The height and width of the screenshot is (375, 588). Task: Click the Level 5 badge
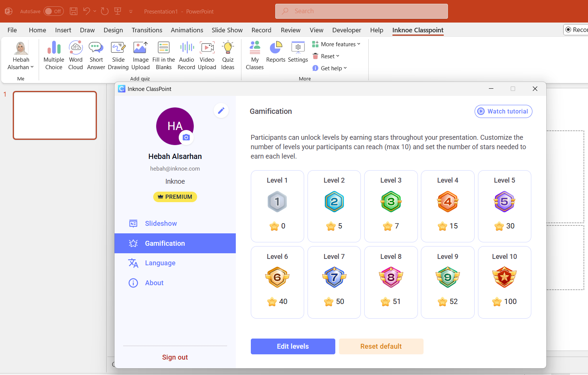(505, 202)
